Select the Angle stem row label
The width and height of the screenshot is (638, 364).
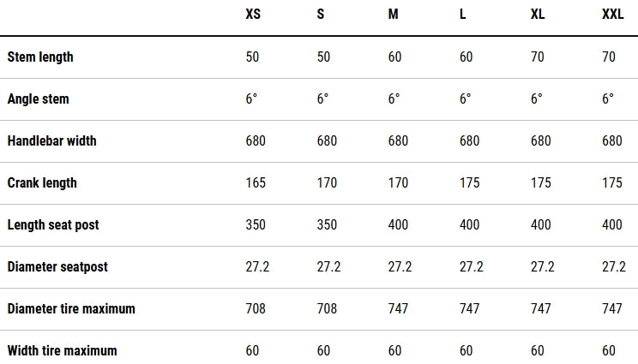tap(39, 99)
